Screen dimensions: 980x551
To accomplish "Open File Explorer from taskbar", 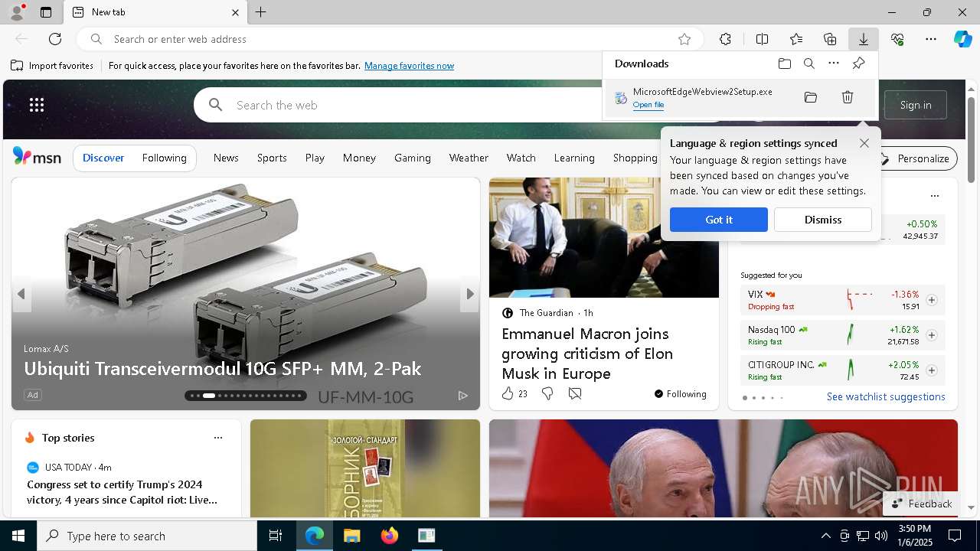I will [x=351, y=536].
